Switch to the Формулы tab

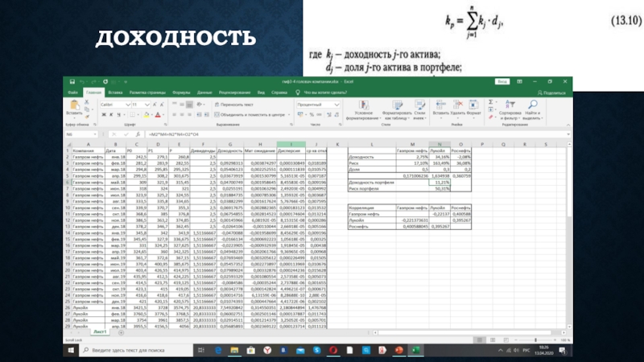click(181, 93)
